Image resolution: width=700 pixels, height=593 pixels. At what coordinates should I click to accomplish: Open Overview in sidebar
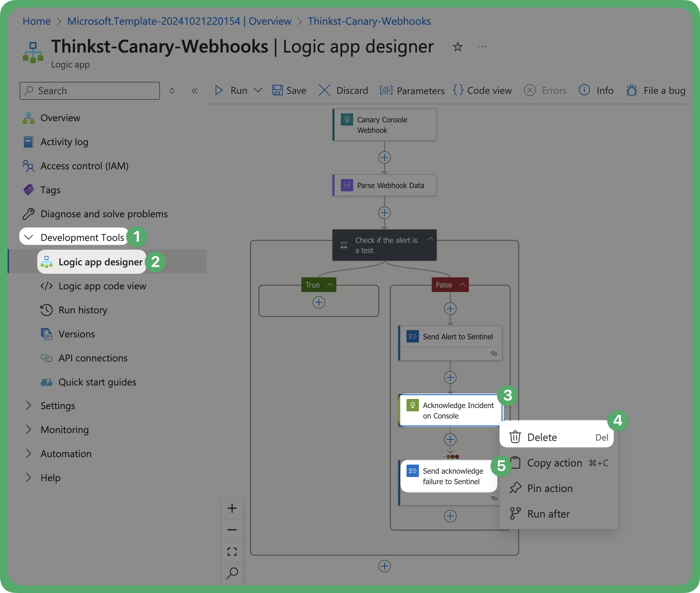(60, 118)
